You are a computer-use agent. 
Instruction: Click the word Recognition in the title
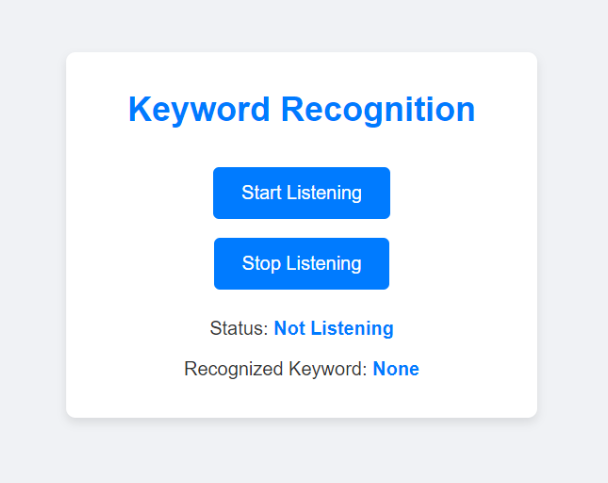[x=378, y=110]
